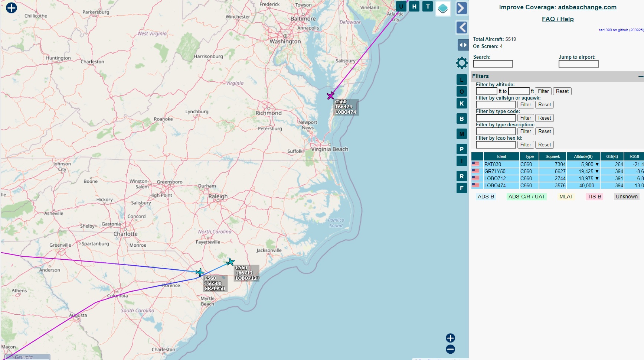Select the GRZLY50 aircraft icon on map

coord(200,273)
